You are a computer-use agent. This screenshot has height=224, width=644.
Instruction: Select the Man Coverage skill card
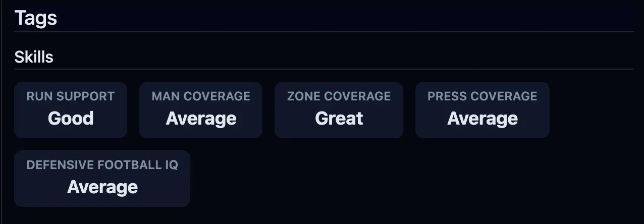201,109
